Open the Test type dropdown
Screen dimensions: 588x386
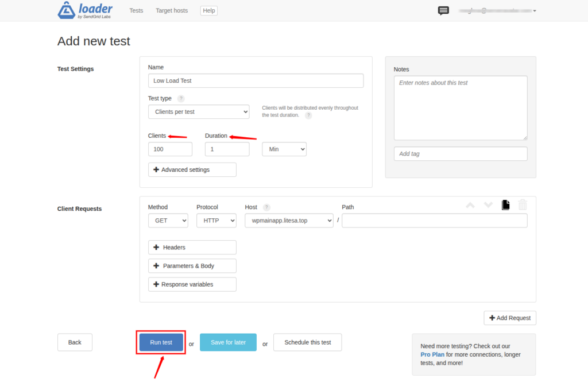[199, 112]
